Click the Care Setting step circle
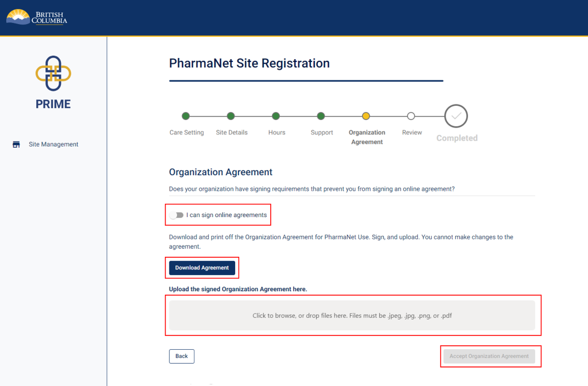Viewport: 588px width, 386px height. [186, 115]
